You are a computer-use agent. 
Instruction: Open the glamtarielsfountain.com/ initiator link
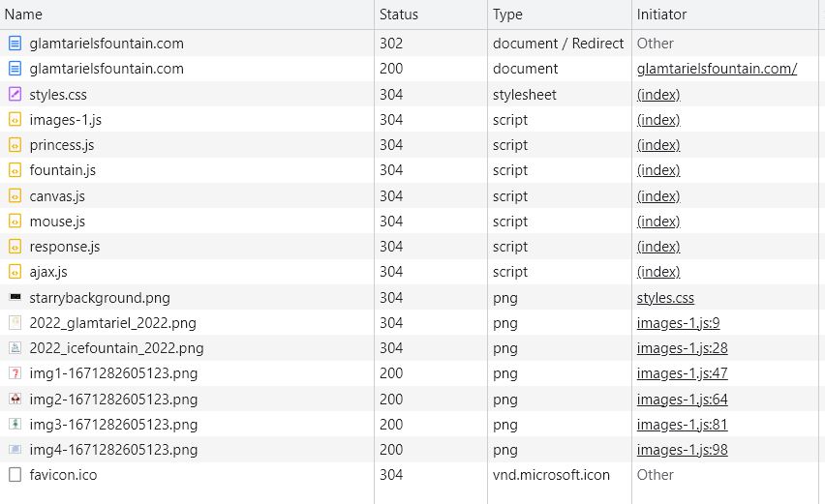point(717,69)
